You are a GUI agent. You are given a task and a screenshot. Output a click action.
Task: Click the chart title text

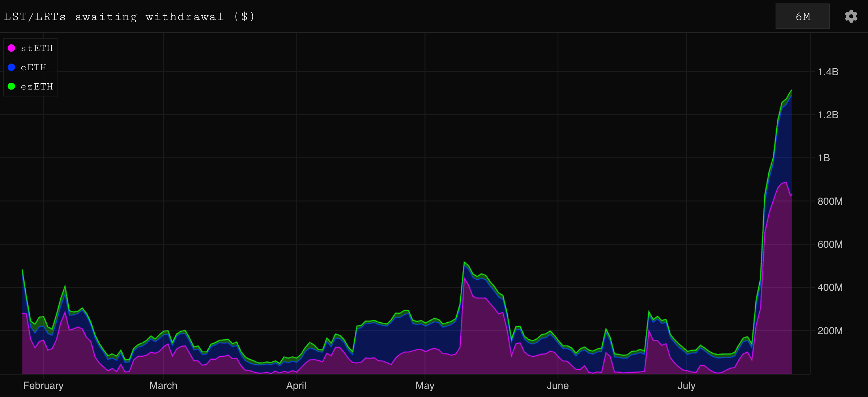129,16
